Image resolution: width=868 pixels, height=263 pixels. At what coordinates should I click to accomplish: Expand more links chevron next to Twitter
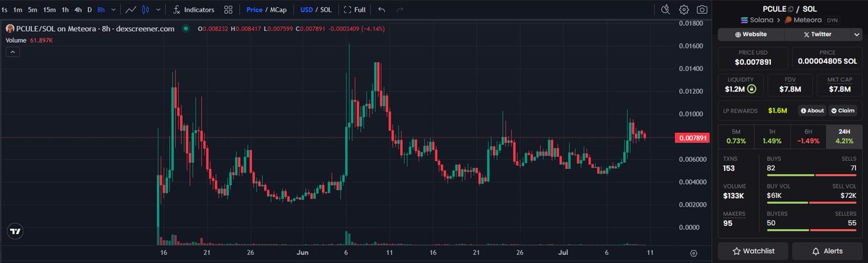click(856, 34)
